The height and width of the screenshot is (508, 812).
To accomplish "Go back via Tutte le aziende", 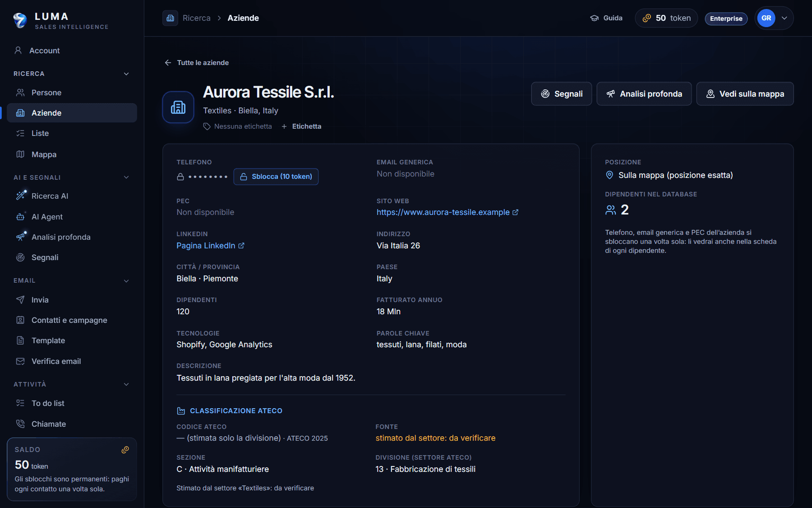I will tap(197, 63).
